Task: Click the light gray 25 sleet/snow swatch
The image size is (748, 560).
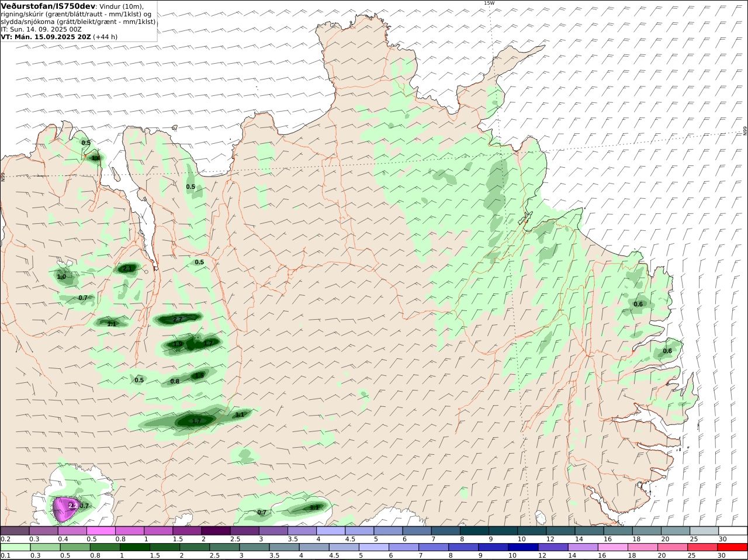Action: coord(704,530)
